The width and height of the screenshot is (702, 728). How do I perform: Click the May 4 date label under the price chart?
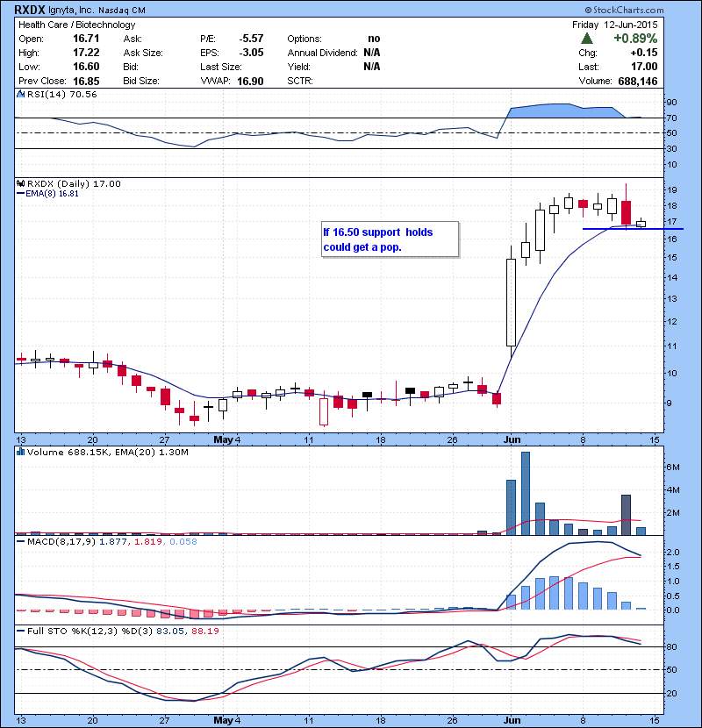pyautogui.click(x=226, y=439)
